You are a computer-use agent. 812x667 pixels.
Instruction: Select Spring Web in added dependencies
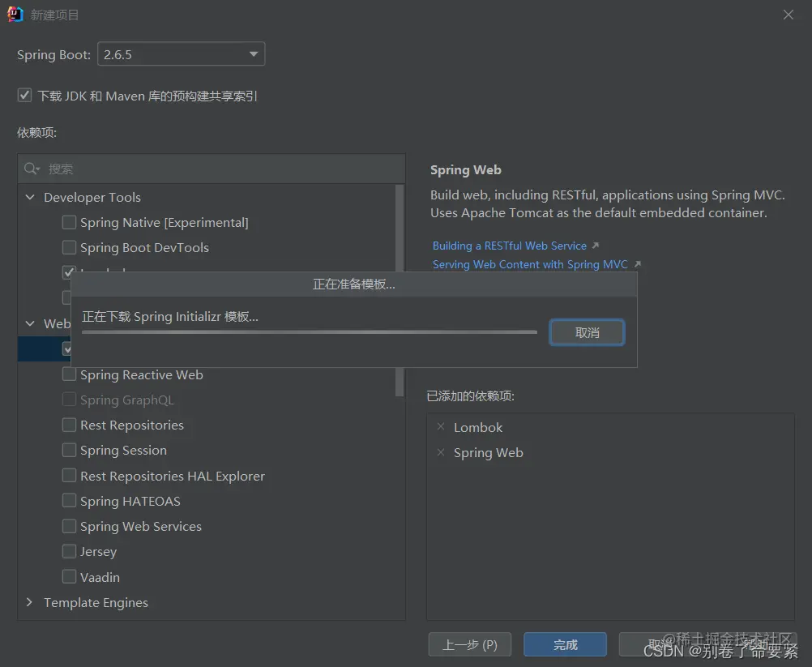489,452
